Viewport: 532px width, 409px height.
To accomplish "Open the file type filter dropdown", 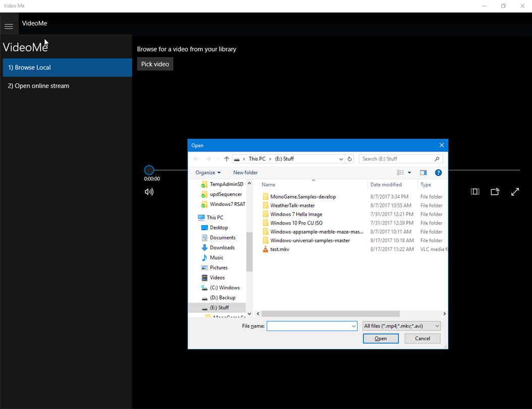I will [x=401, y=326].
